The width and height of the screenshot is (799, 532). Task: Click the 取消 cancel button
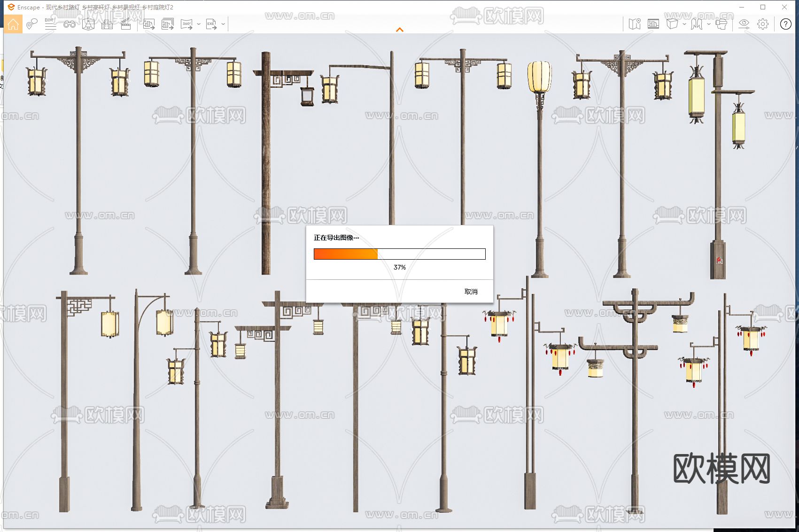click(471, 292)
